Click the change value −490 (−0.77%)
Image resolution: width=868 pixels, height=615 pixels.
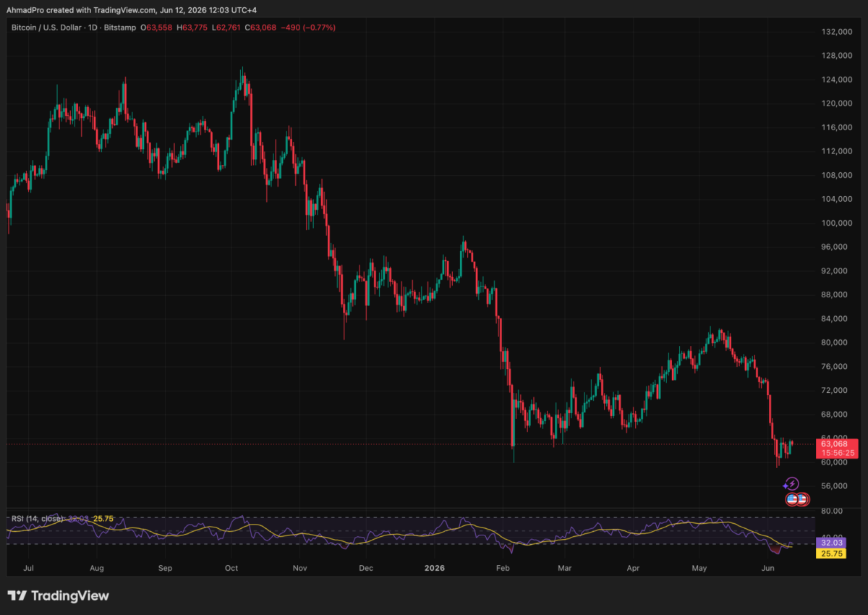pyautogui.click(x=307, y=27)
